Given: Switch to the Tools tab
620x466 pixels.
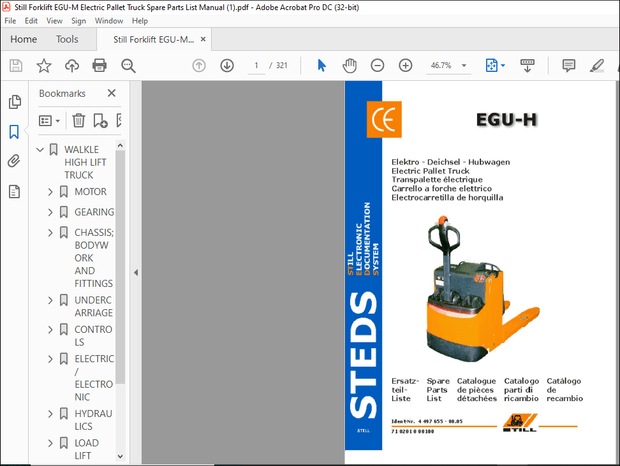Looking at the screenshot, I should (x=67, y=40).
